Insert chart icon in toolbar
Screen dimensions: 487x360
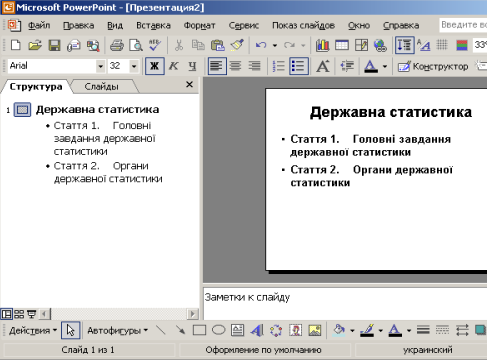tap(322, 45)
